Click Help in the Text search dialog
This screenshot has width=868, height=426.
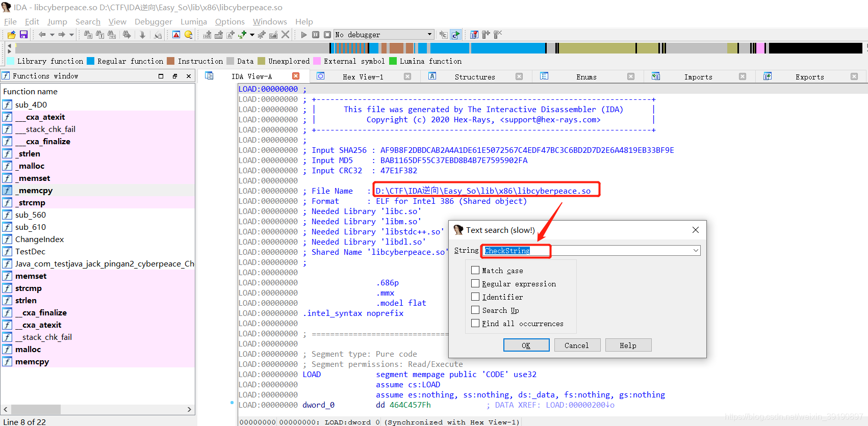pyautogui.click(x=628, y=345)
